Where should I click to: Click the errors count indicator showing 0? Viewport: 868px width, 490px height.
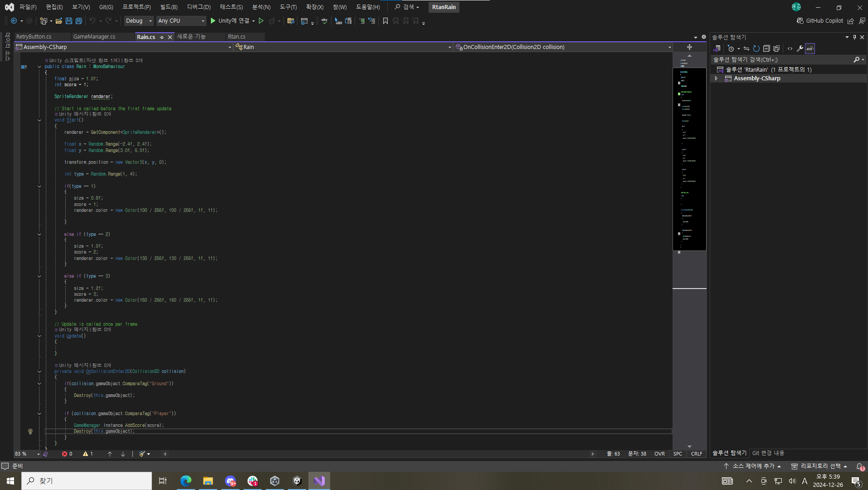[67, 454]
